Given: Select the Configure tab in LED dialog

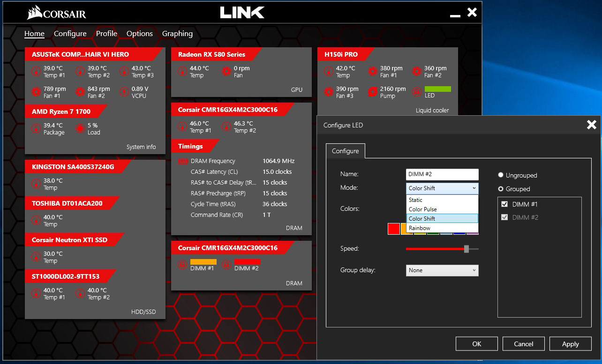Looking at the screenshot, I should [x=346, y=151].
